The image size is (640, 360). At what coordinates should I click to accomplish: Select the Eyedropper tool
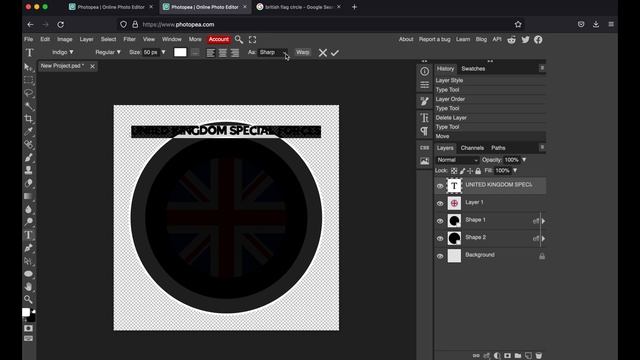[28, 131]
